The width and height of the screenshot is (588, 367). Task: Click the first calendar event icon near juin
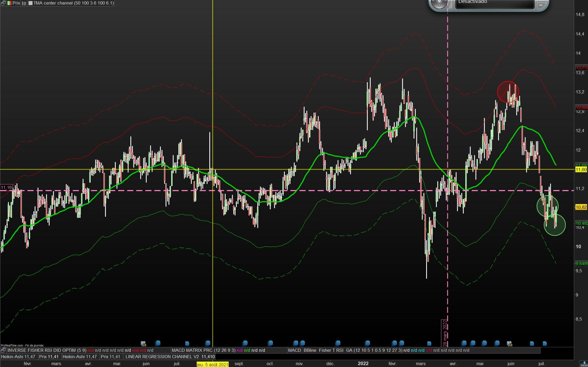143,343
